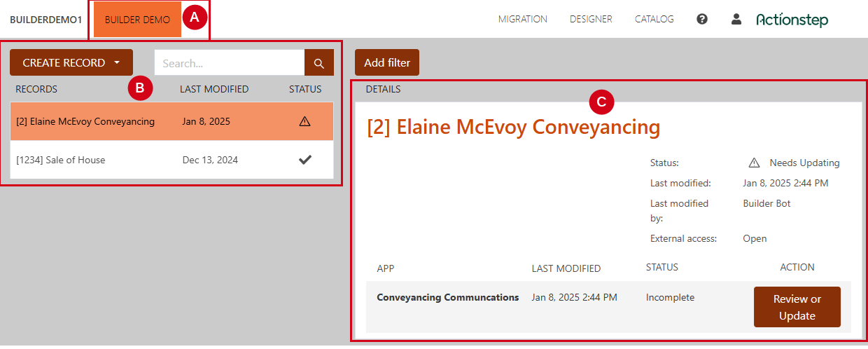The width and height of the screenshot is (868, 349).
Task: Open the CREATE RECORD dropdown
Action: tap(71, 62)
